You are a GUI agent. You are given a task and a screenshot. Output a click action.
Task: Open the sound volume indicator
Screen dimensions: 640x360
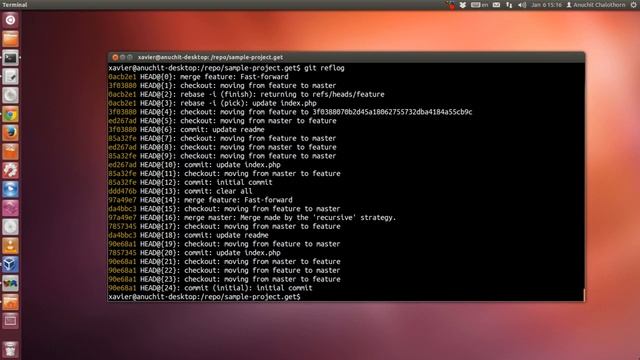(x=522, y=5)
